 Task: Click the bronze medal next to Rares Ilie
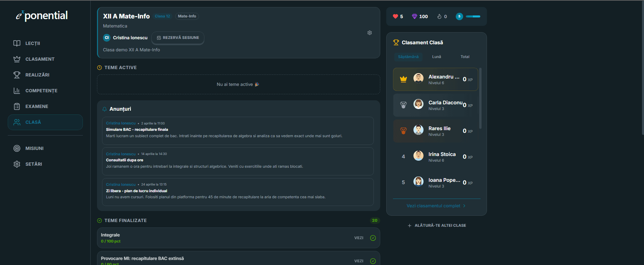(403, 131)
